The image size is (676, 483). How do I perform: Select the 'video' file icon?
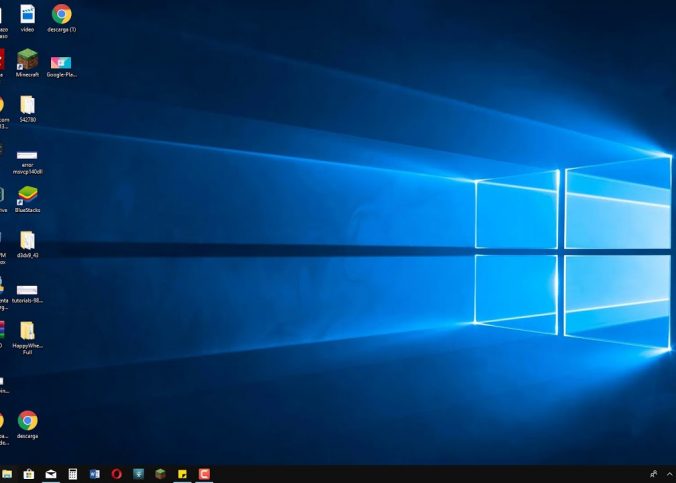27,14
